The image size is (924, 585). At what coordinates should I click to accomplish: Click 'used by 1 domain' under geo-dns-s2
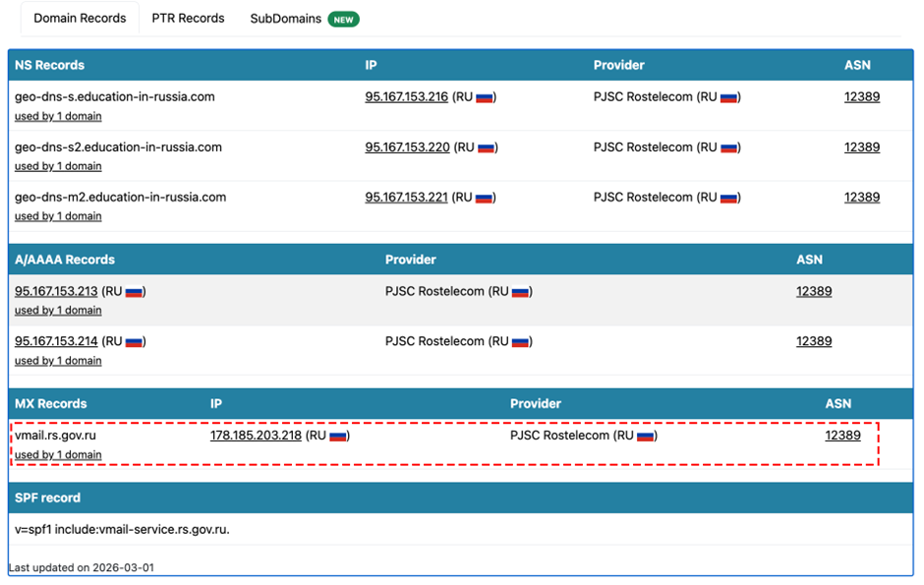pos(58,166)
